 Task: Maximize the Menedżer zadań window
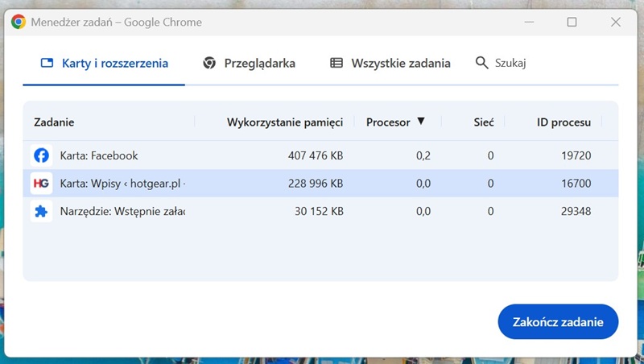(x=572, y=22)
